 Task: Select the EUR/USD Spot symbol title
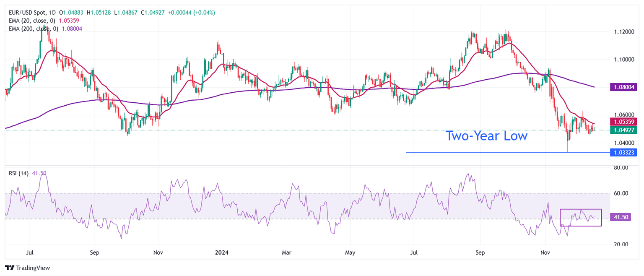tap(27, 13)
